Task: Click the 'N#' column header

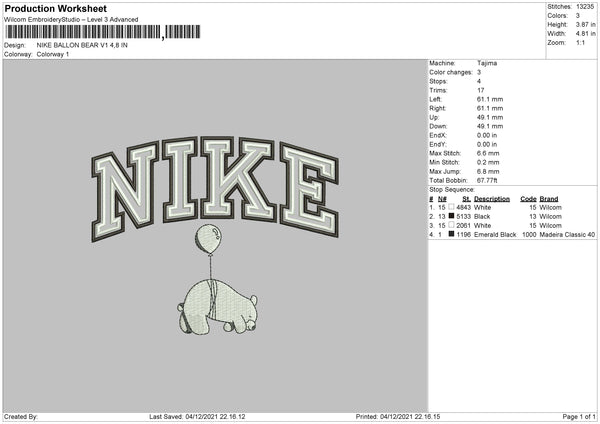Action: point(442,199)
